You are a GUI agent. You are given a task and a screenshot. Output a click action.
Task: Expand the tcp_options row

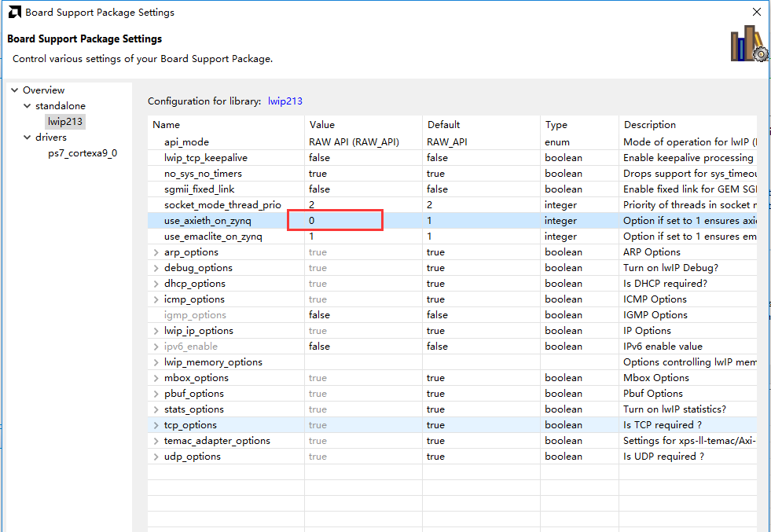click(x=156, y=425)
